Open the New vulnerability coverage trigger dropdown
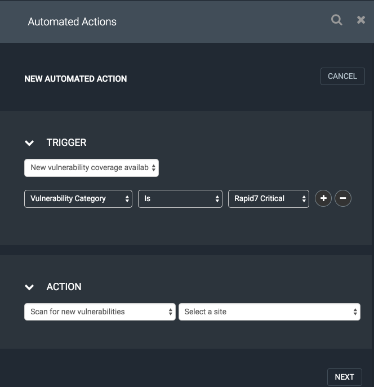Image resolution: width=374 pixels, height=387 pixels. (x=91, y=168)
